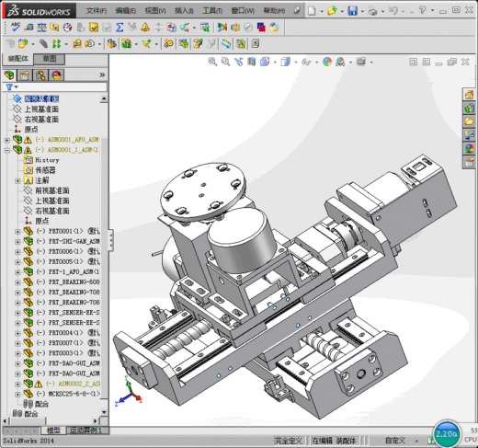The width and height of the screenshot is (478, 448).
Task: Expand the 注解 annotations folder
Action: click(17, 180)
